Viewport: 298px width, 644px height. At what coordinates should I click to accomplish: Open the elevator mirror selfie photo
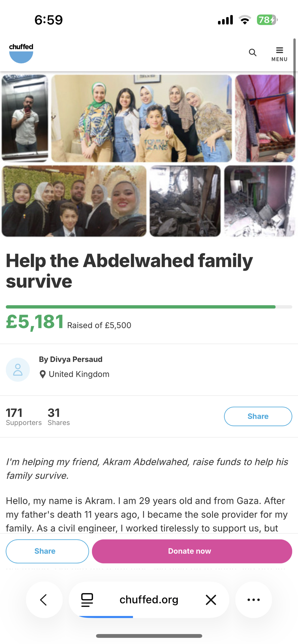[x=25, y=118]
